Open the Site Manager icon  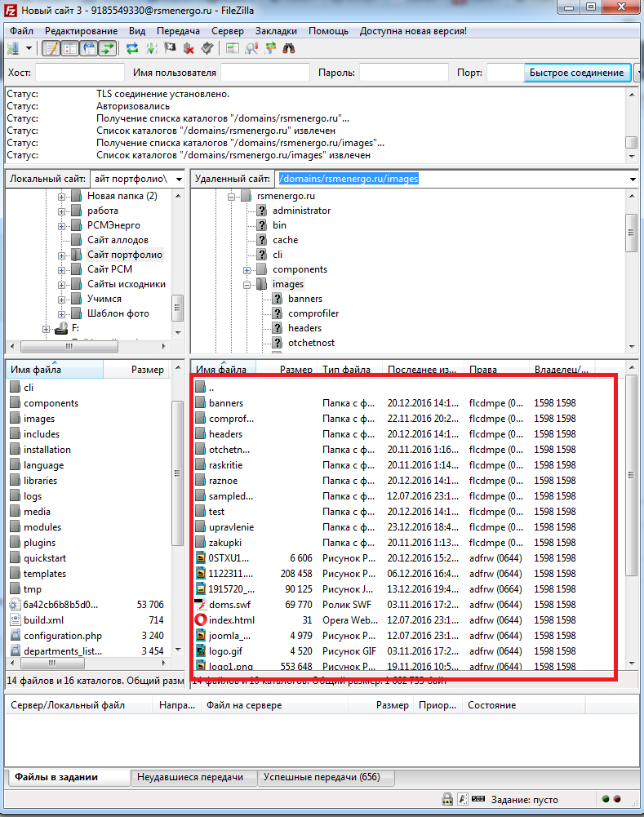(14, 48)
